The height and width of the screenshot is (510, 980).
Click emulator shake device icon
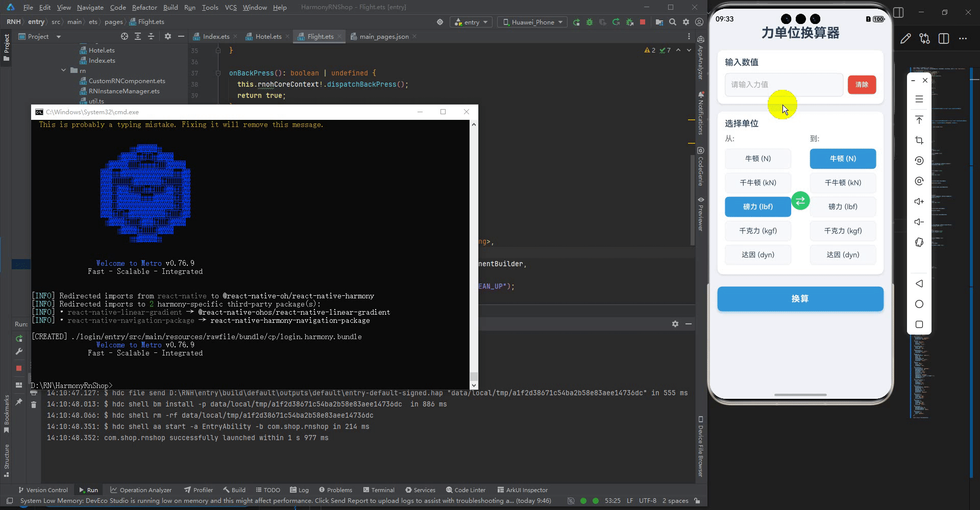pyautogui.click(x=919, y=242)
